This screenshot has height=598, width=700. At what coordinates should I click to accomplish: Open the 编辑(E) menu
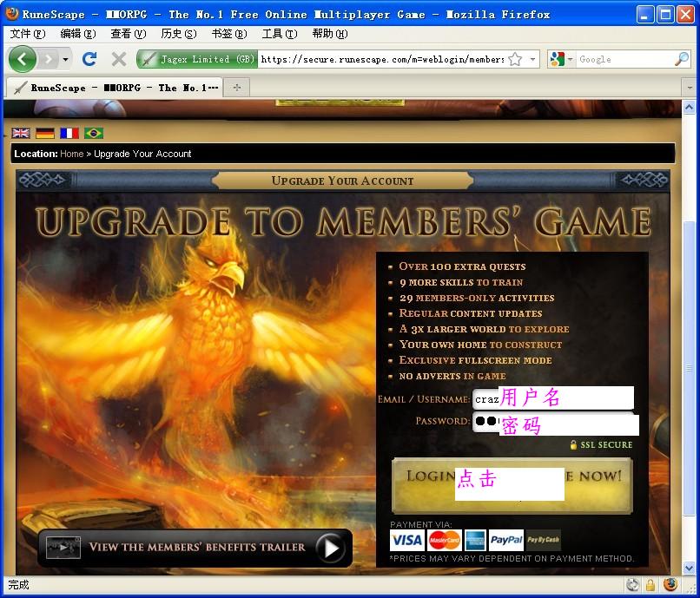78,34
